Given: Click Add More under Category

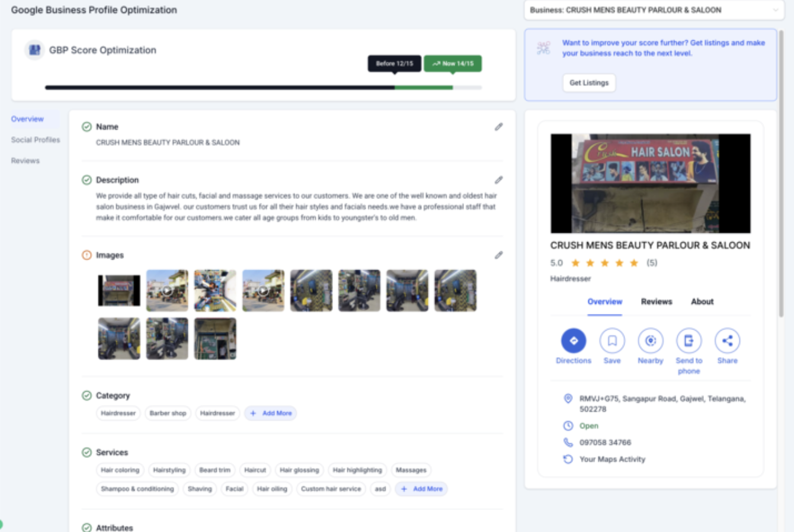Looking at the screenshot, I should [x=271, y=414].
